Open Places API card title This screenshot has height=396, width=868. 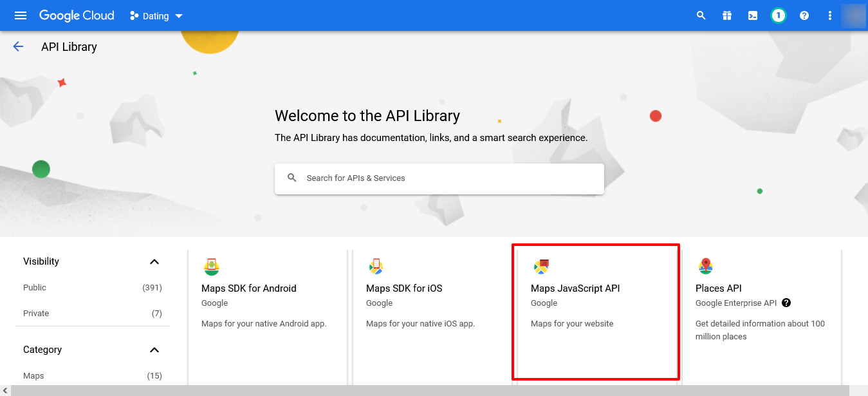click(719, 288)
